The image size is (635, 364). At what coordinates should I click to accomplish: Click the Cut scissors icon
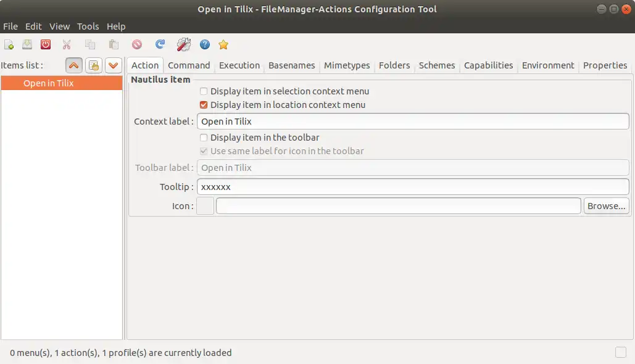[67, 44]
